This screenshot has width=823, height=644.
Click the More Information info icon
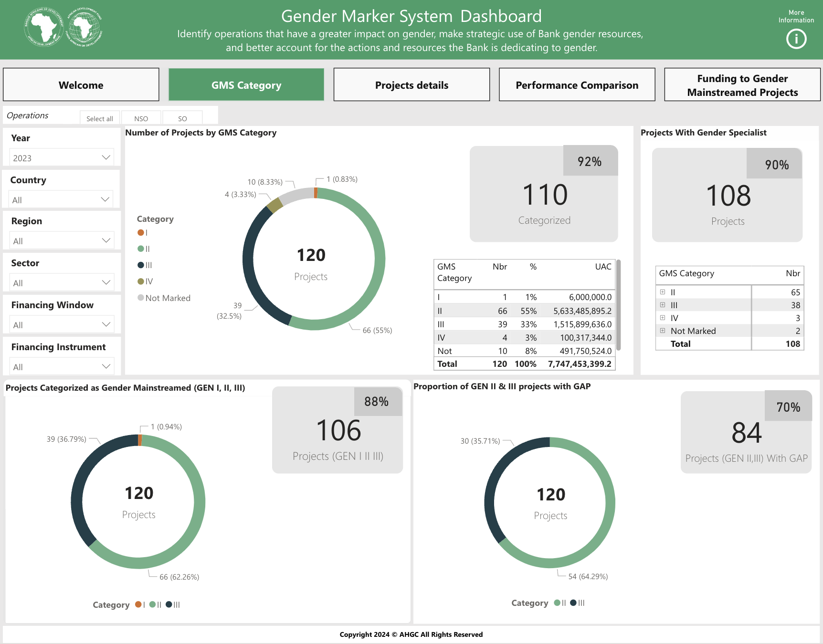(x=796, y=39)
